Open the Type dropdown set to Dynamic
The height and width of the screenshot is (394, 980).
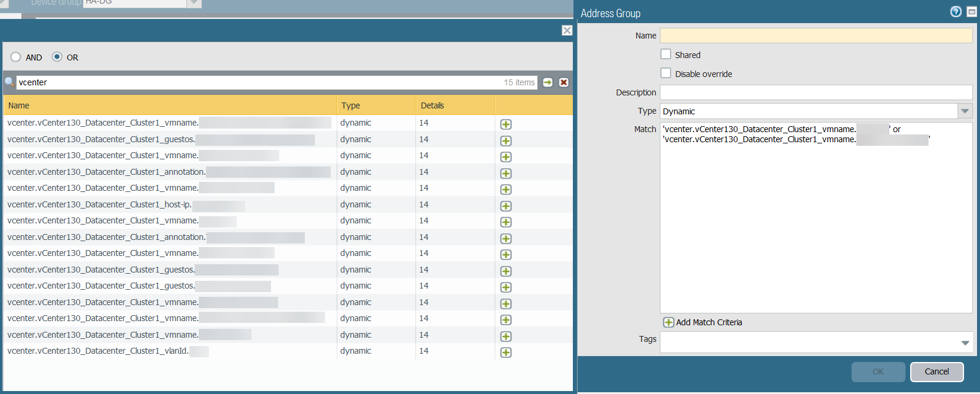[x=965, y=111]
